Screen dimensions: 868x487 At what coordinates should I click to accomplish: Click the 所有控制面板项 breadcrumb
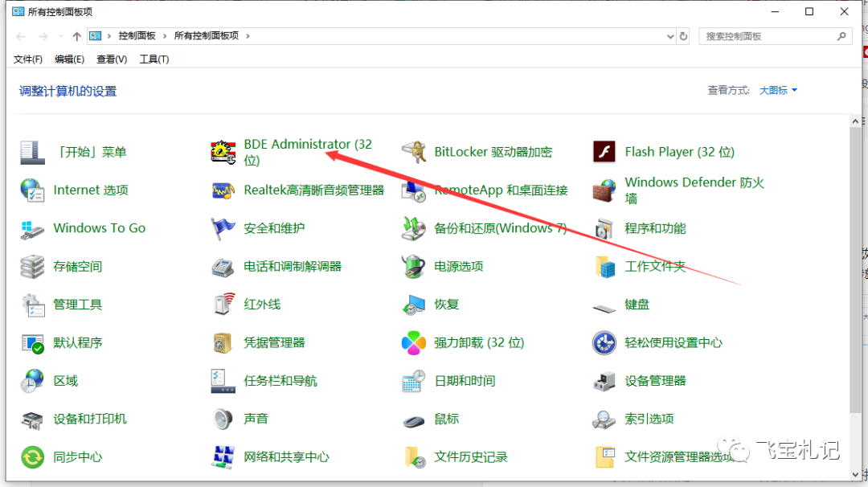click(x=207, y=36)
